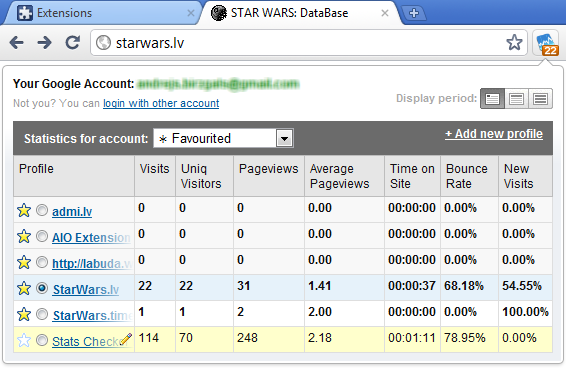Click the Your Google Account label
Image resolution: width=566 pixels, height=389 pixels.
[x=74, y=84]
